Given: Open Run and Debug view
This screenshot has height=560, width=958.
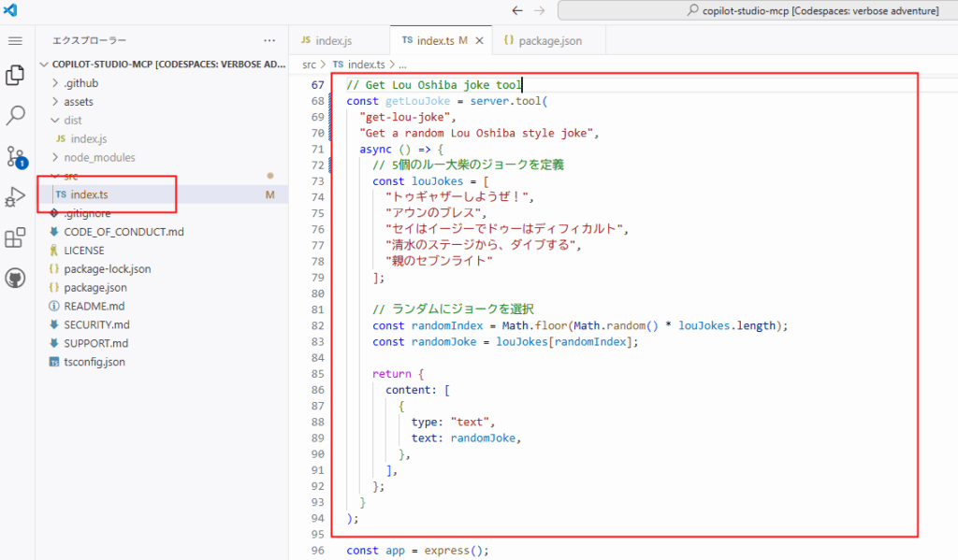Looking at the screenshot, I should click(15, 197).
